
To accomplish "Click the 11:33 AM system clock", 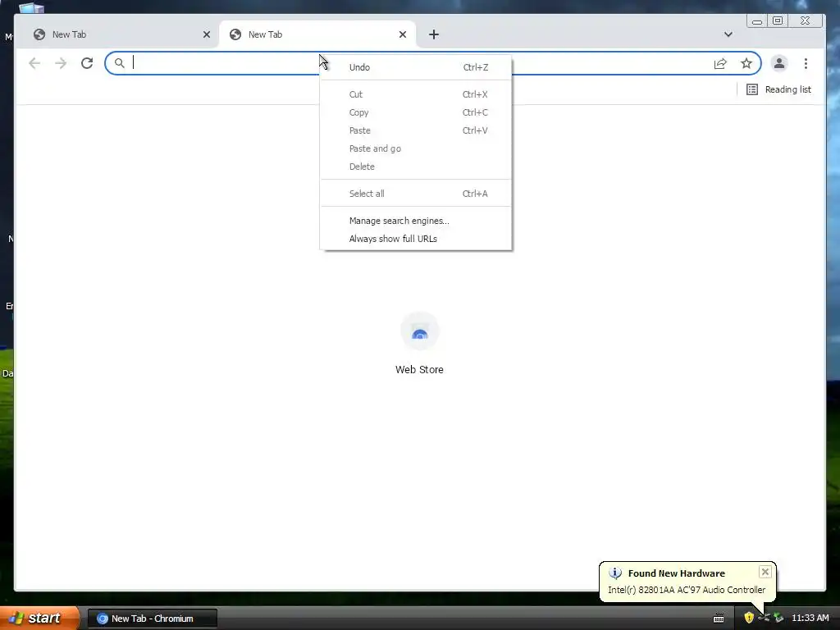I will (x=810, y=618).
